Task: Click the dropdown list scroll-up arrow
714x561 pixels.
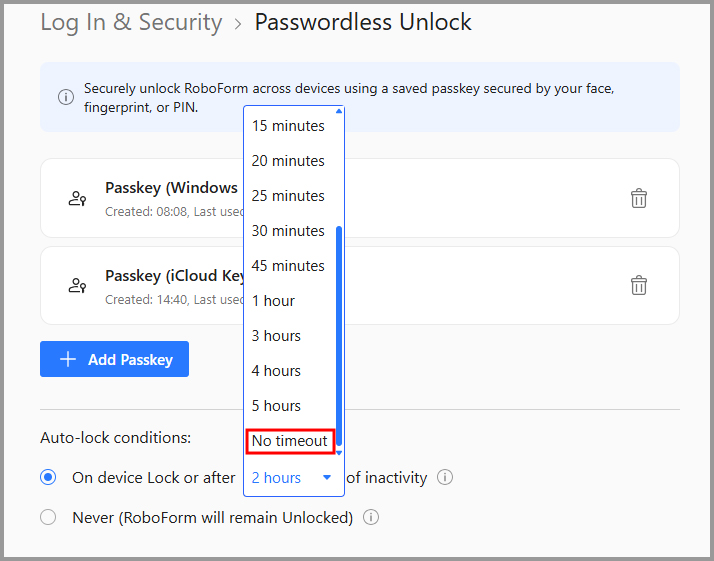Action: pyautogui.click(x=338, y=111)
